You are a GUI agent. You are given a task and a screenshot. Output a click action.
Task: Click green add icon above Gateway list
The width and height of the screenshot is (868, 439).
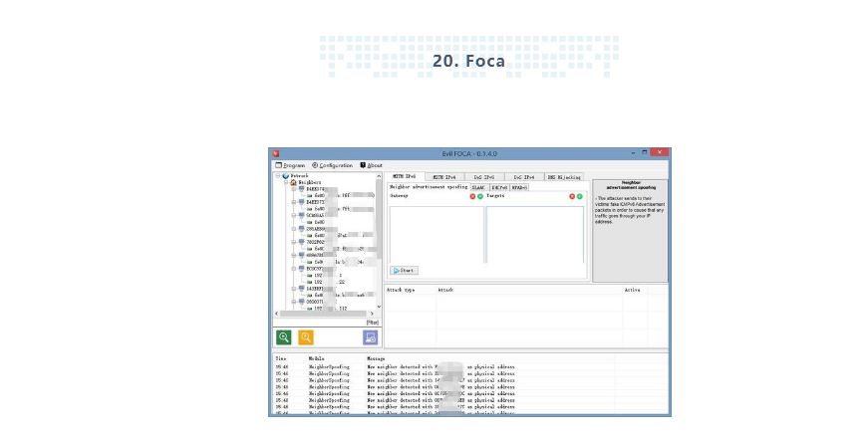click(x=480, y=196)
